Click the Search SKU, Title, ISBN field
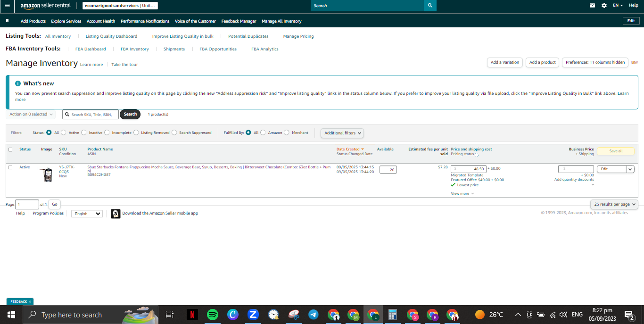This screenshot has height=324, width=644. (91, 114)
